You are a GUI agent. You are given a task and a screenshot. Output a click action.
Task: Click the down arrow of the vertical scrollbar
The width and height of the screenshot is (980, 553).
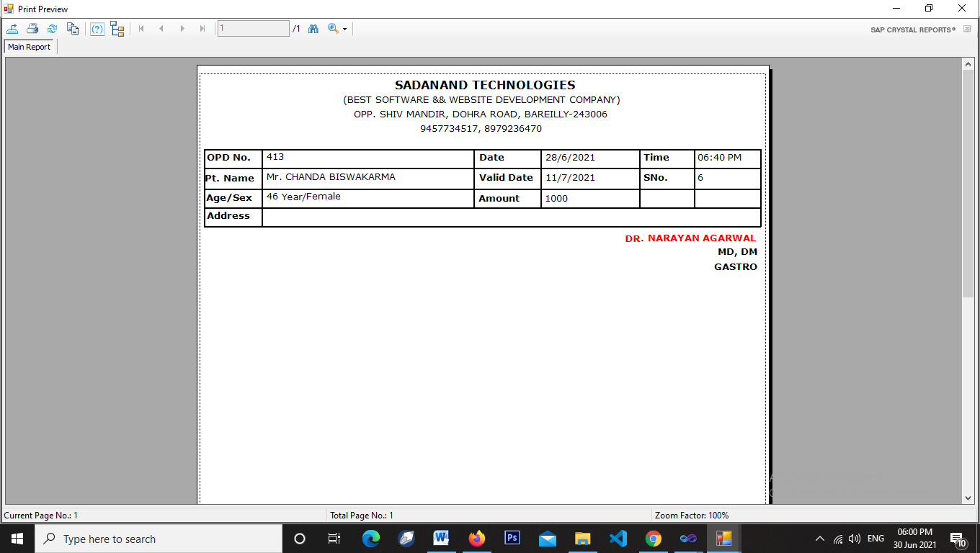968,498
